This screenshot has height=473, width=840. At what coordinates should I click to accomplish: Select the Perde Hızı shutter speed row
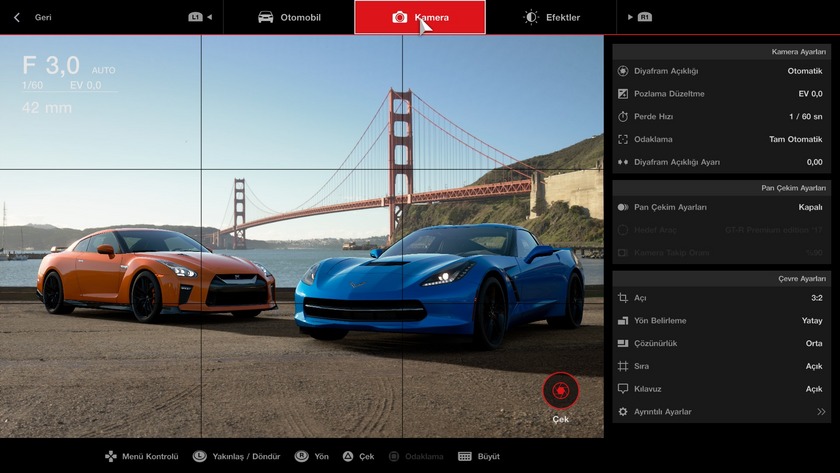pyautogui.click(x=721, y=117)
